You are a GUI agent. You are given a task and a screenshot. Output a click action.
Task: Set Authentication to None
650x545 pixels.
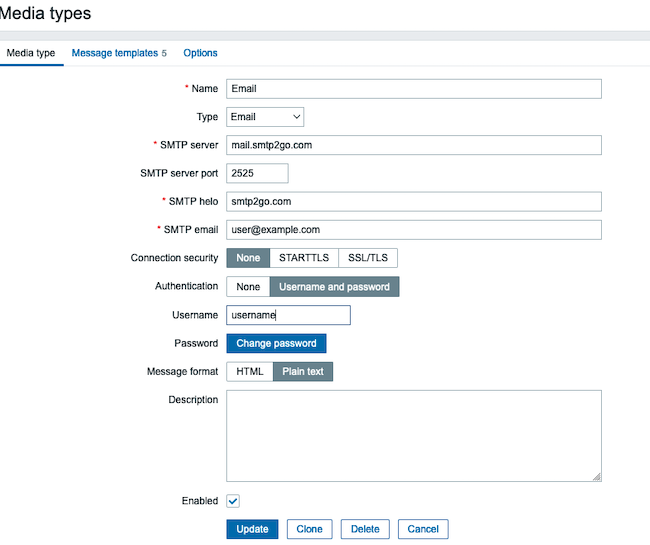click(x=248, y=287)
